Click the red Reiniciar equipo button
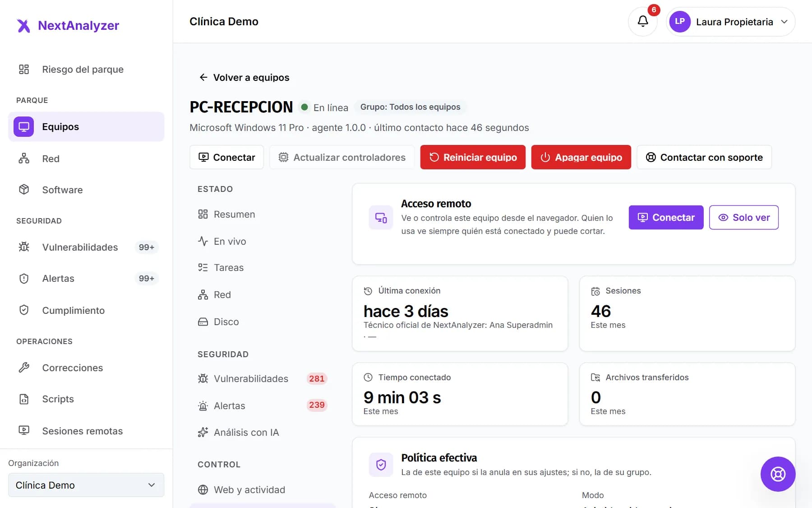Viewport: 812px width, 508px height. (473, 157)
